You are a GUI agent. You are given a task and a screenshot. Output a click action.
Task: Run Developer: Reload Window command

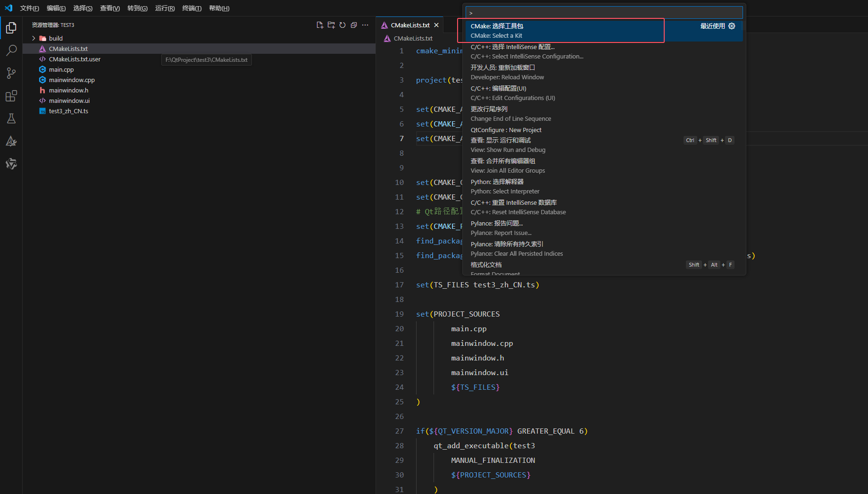tap(604, 72)
